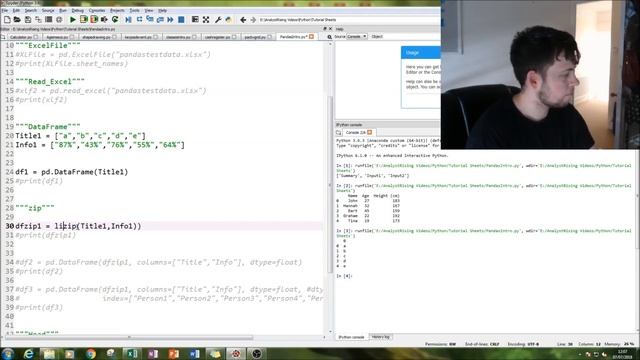Close the PandasIntro.py tab
Screen dimensions: 640x360
pyautogui.click(x=311, y=37)
